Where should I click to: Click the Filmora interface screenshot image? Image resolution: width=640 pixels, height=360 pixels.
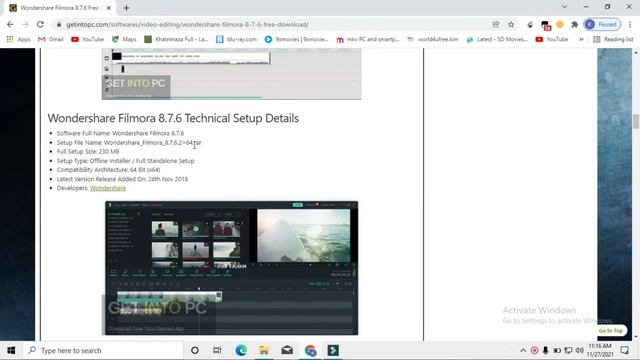[231, 268]
